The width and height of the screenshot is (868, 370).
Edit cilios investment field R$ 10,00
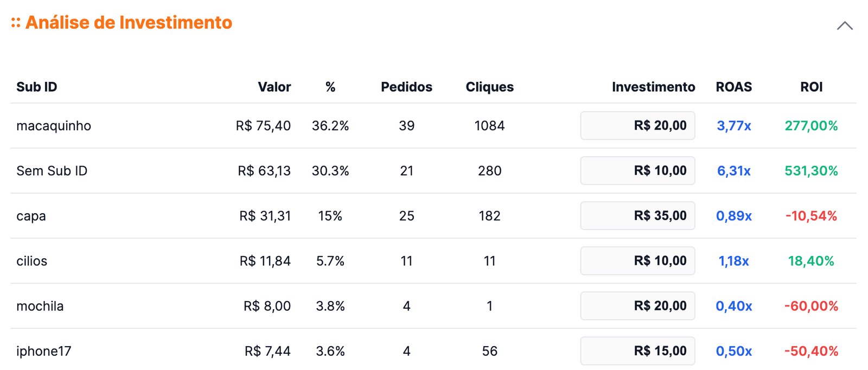tap(637, 261)
